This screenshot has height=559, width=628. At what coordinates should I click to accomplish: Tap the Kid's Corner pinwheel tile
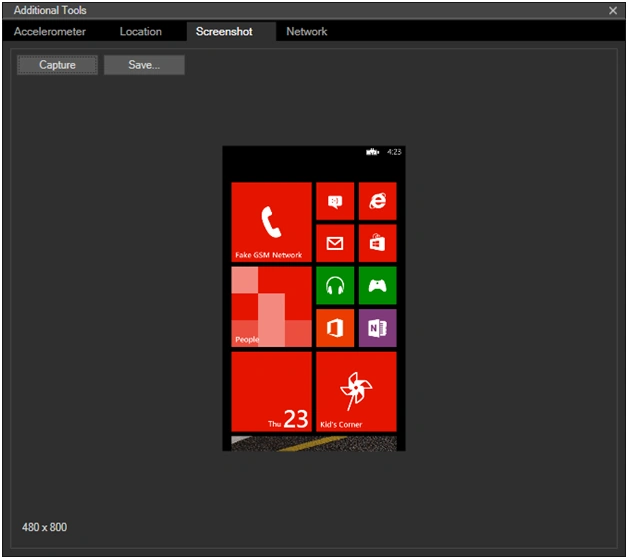[356, 392]
